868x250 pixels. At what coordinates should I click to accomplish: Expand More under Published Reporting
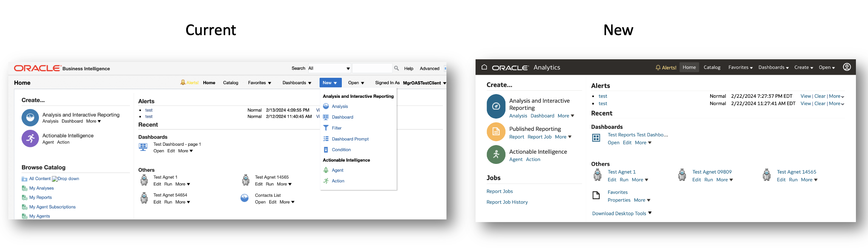[x=563, y=137]
